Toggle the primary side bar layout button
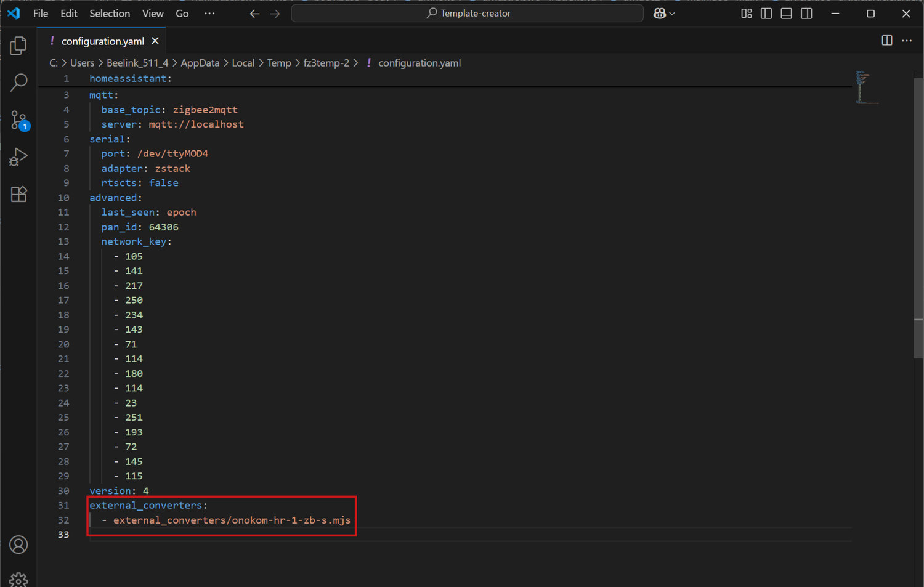 click(766, 14)
